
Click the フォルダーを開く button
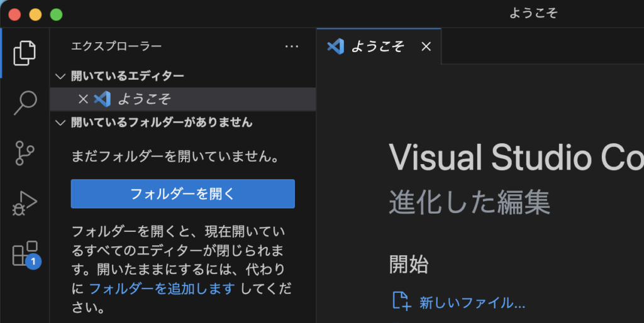182,194
